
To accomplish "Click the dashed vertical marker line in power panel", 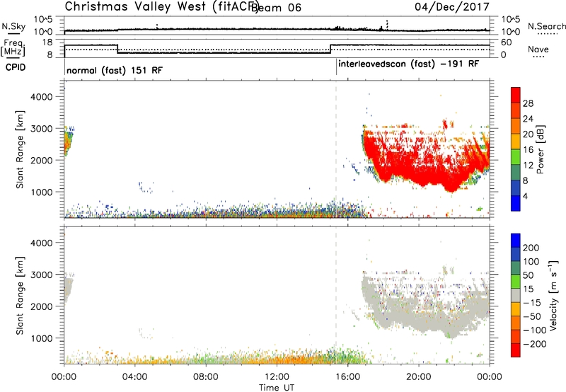I will point(336,149).
